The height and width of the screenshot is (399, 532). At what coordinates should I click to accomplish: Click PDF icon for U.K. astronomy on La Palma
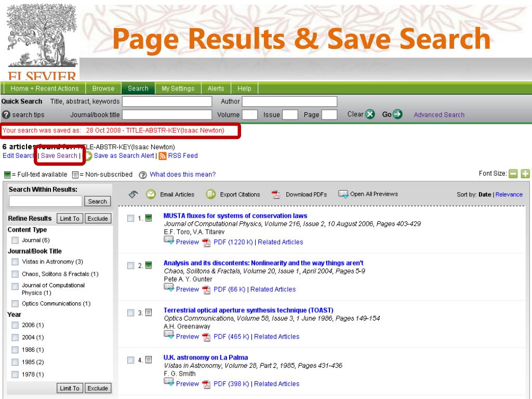tap(206, 384)
